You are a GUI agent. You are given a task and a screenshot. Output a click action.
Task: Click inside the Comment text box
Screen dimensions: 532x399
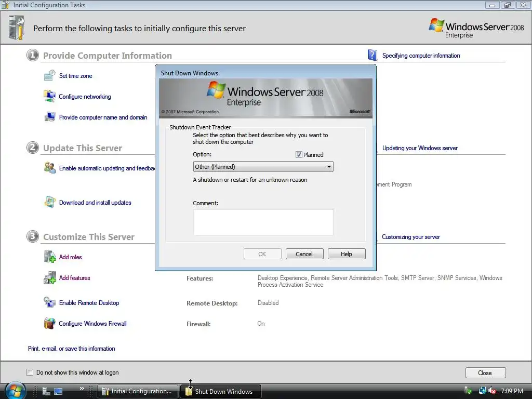click(x=263, y=222)
